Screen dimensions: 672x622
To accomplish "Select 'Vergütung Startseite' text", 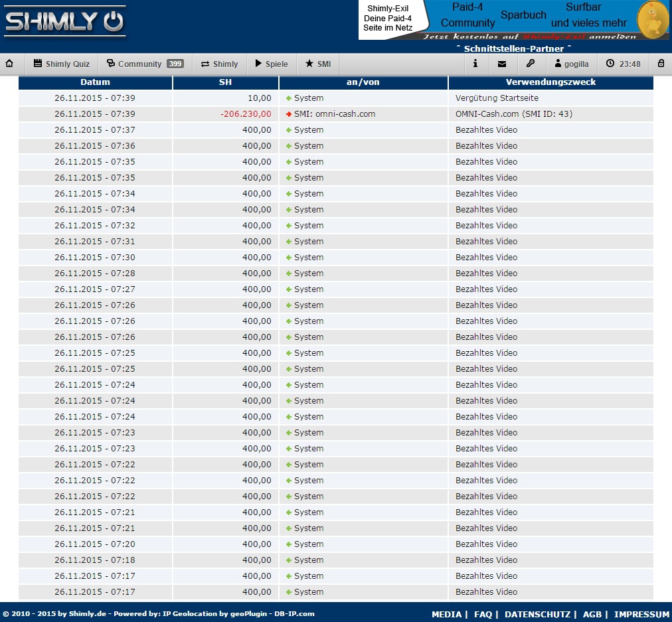I will click(497, 98).
